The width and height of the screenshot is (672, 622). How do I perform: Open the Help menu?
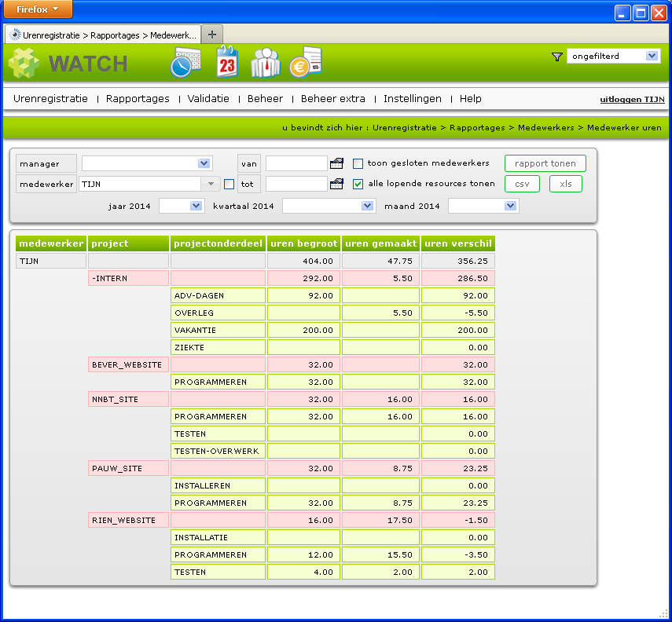tap(471, 98)
